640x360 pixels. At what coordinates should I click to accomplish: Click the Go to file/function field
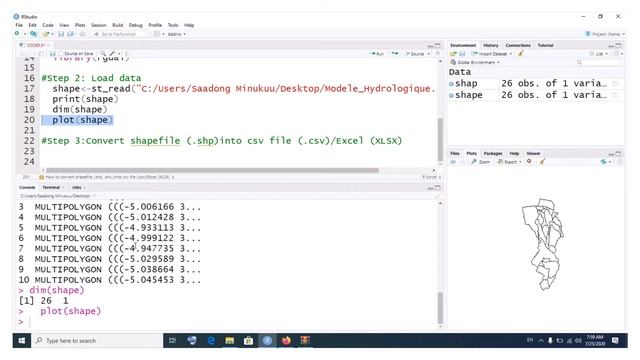click(x=119, y=34)
